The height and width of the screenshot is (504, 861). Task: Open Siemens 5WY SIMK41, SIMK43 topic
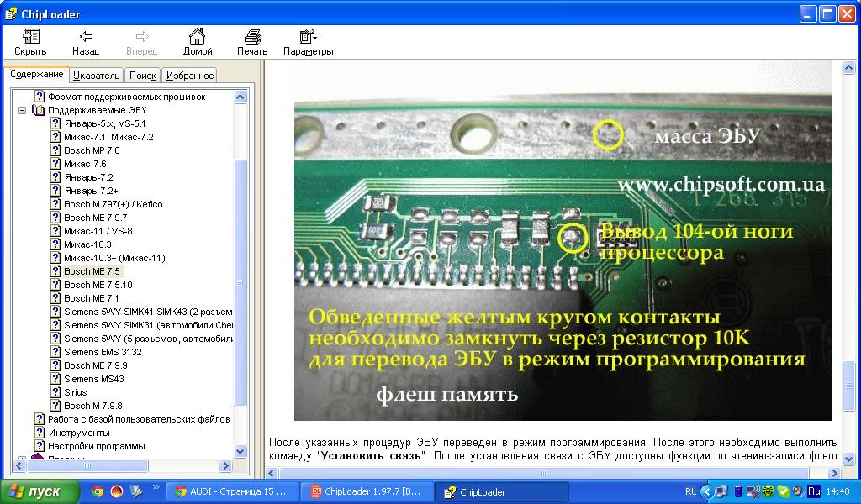click(141, 312)
